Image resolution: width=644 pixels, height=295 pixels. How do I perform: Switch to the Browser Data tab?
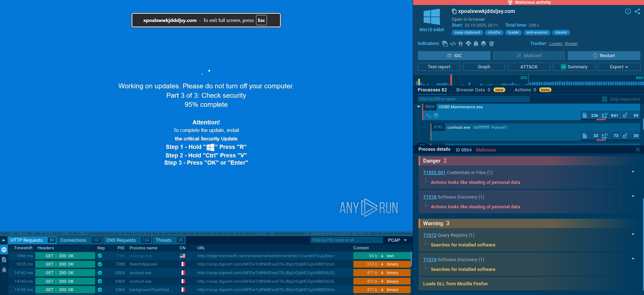[470, 90]
